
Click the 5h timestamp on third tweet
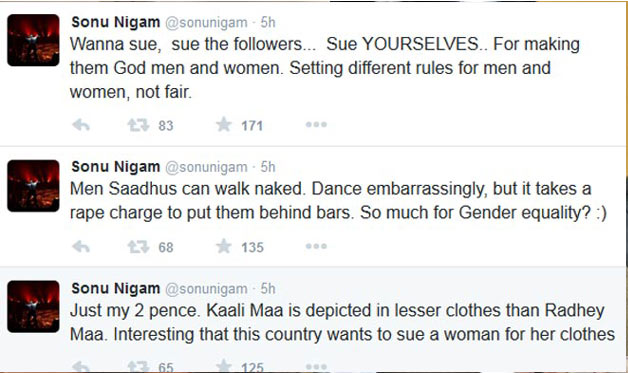pos(268,288)
